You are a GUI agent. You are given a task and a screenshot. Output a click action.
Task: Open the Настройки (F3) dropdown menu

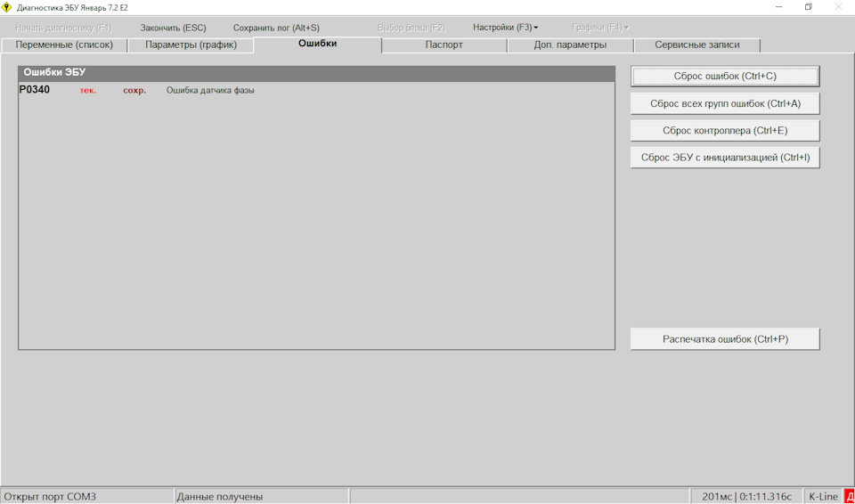[506, 28]
